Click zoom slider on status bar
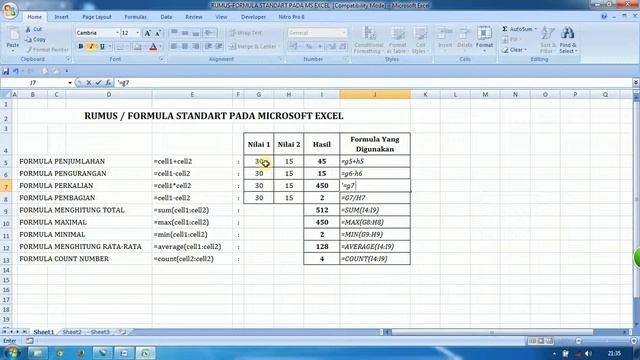 [606, 341]
